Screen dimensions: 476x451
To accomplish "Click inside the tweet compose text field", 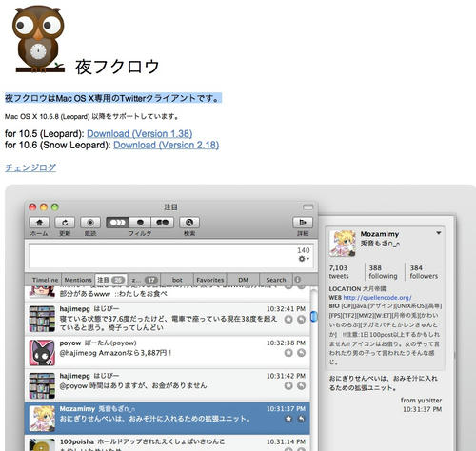I will coord(171,256).
